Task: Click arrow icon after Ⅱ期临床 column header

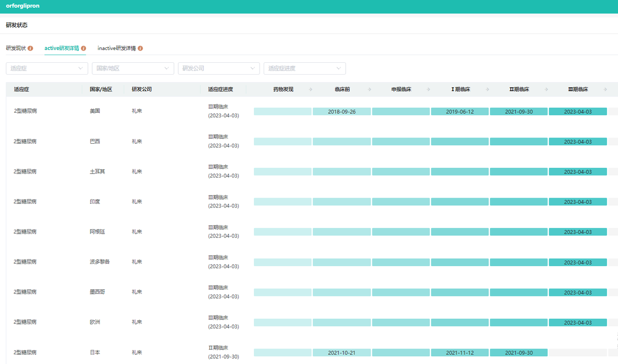Action: coord(546,90)
